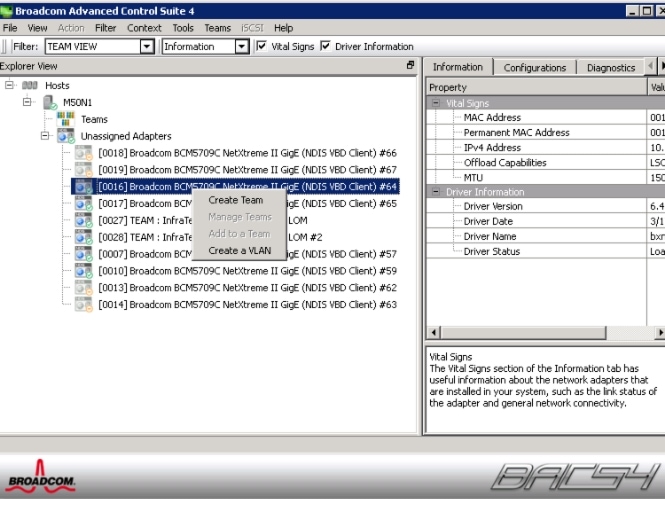665x529 pixels.
Task: Collapse the Driver Information property section
Action: pyautogui.click(x=436, y=192)
